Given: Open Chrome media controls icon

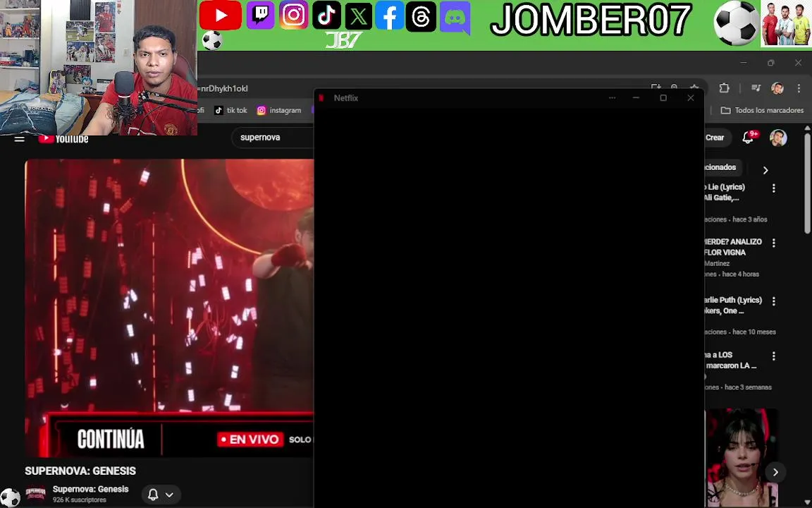Looking at the screenshot, I should 756,88.
